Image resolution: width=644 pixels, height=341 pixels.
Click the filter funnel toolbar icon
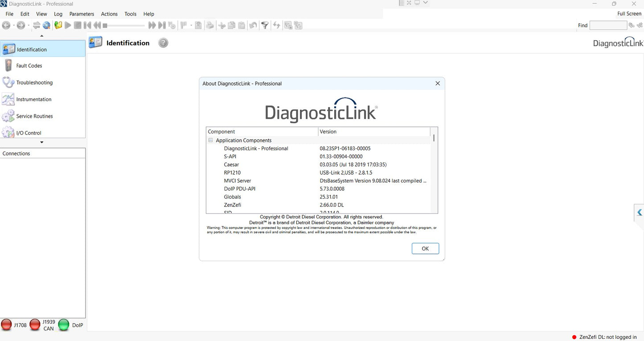[x=265, y=25]
